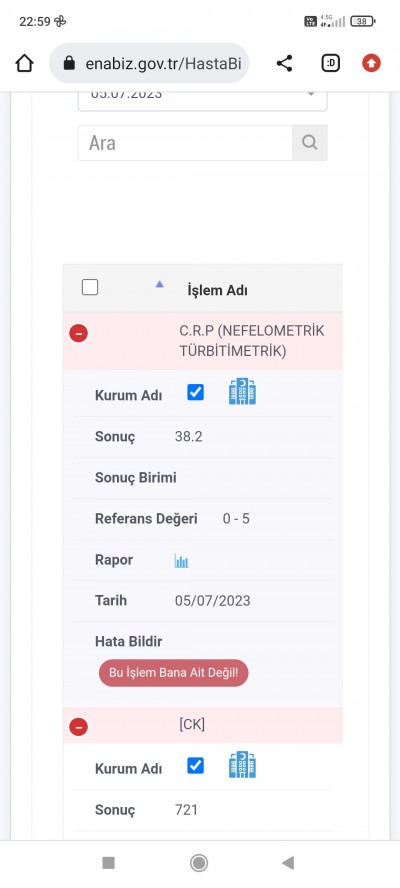The width and height of the screenshot is (400, 888).
Task: Tap the browser home icon
Action: [x=24, y=63]
